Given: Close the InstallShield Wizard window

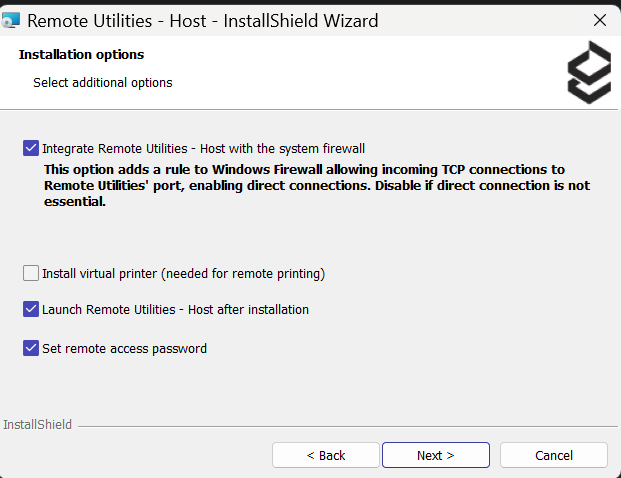Looking at the screenshot, I should click(600, 20).
